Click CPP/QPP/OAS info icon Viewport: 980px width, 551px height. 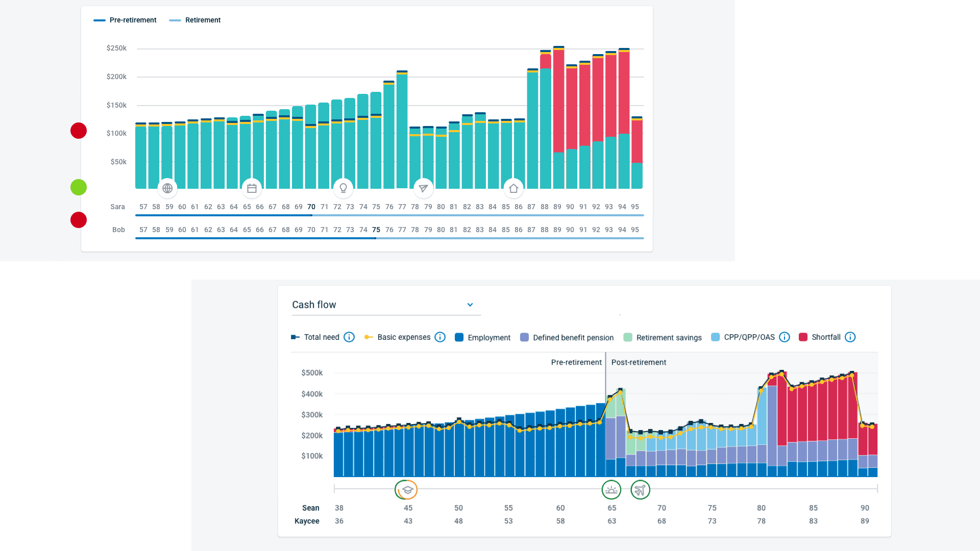click(785, 337)
